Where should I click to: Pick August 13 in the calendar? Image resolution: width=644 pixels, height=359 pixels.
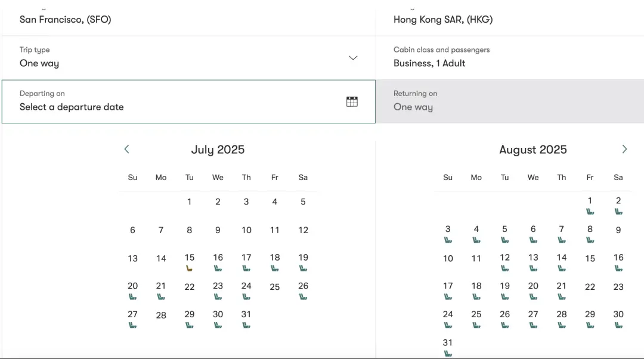(533, 258)
